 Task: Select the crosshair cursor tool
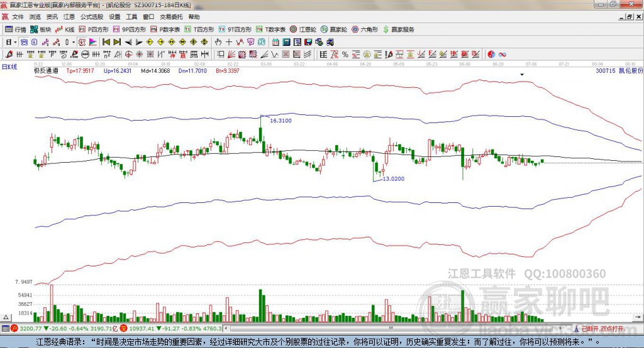229,42
